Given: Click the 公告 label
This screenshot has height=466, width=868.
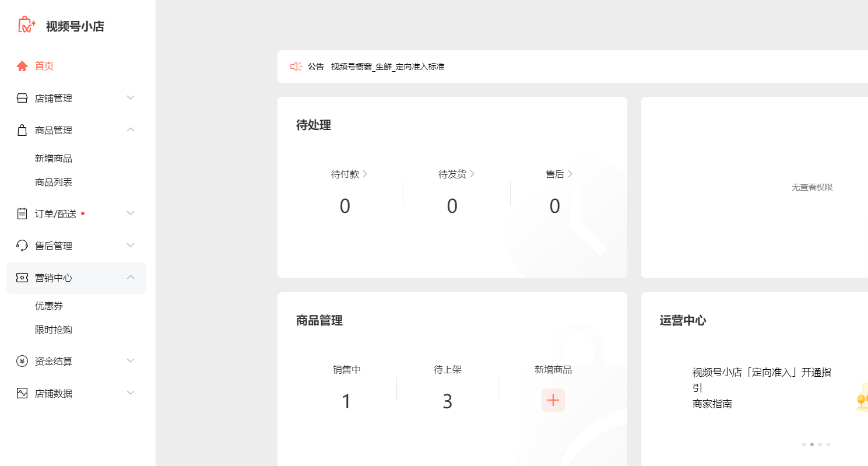Looking at the screenshot, I should (x=316, y=66).
